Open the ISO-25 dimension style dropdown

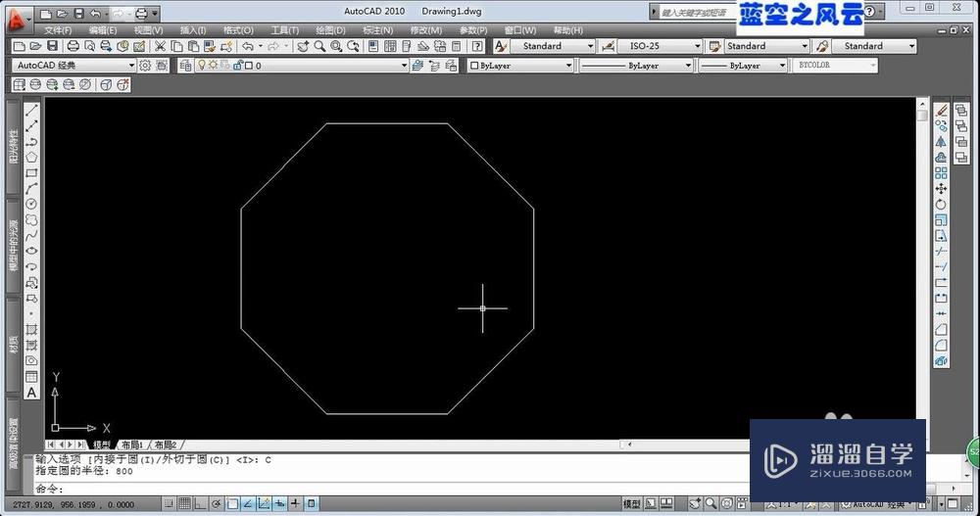click(660, 46)
